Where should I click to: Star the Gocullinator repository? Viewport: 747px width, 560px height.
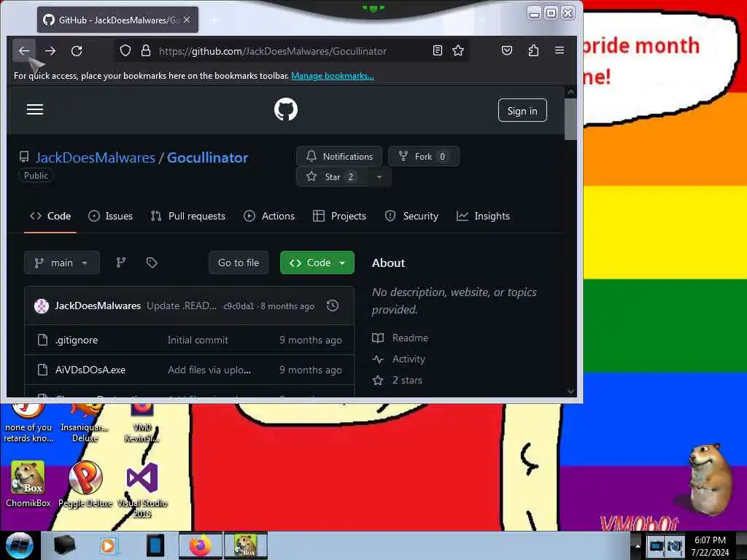click(332, 176)
